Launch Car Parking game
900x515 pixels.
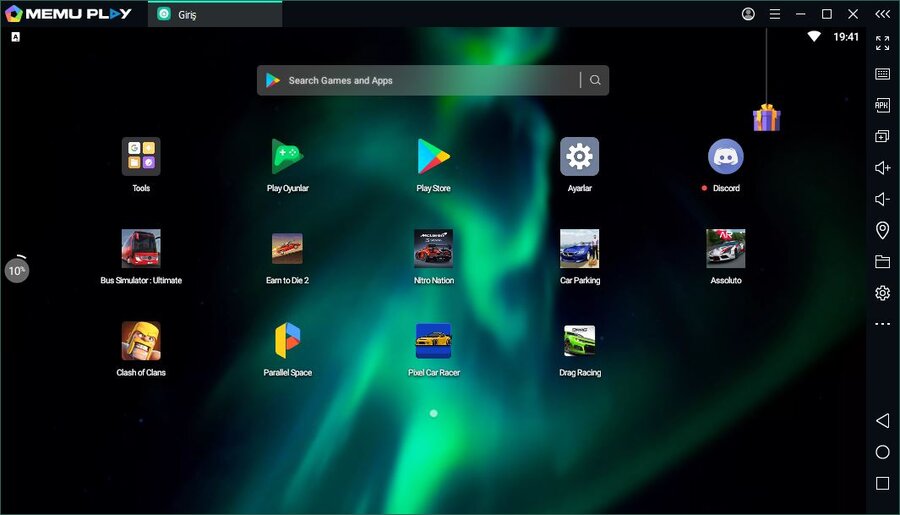click(x=579, y=249)
